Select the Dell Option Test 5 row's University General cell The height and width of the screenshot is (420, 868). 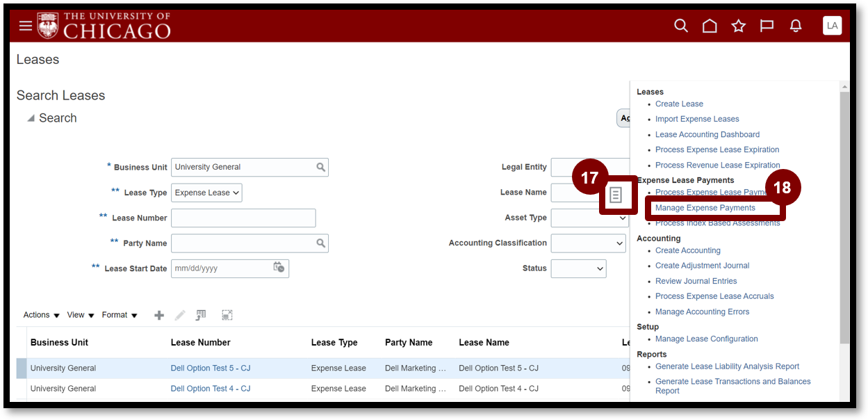pos(63,368)
